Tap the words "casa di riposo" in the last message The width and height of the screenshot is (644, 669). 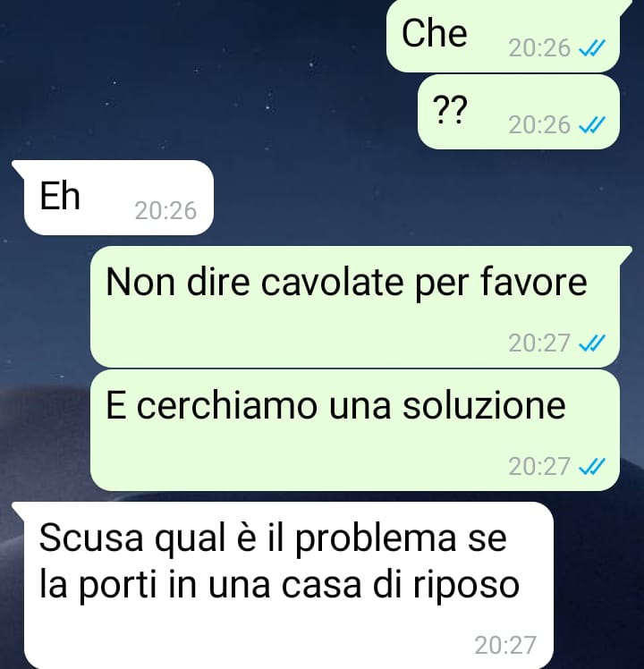tap(401, 584)
